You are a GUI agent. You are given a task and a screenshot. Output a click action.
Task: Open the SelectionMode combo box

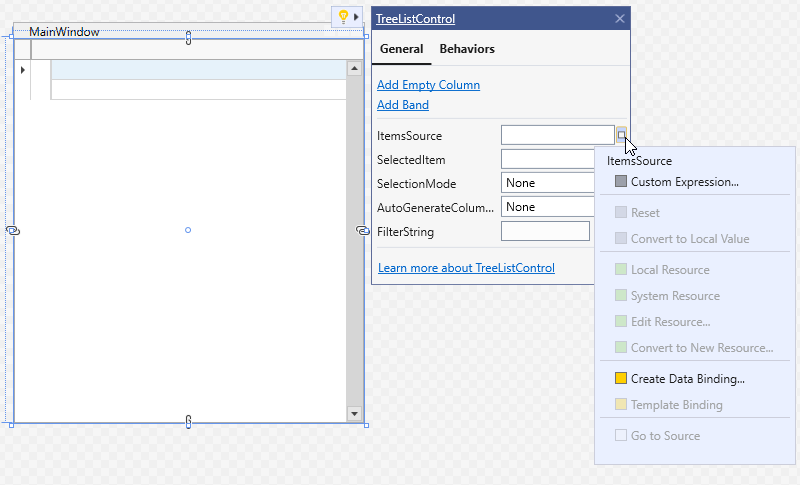[x=548, y=183]
